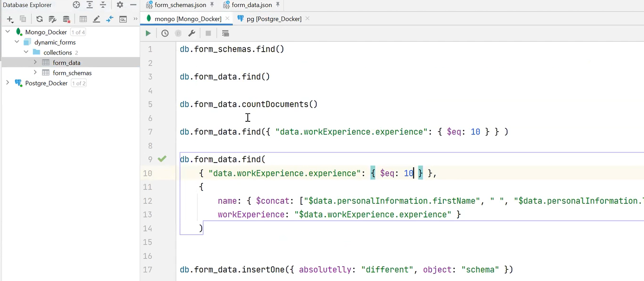Open query console settings wrench
Screen dimensions: 644x281
pos(192,33)
